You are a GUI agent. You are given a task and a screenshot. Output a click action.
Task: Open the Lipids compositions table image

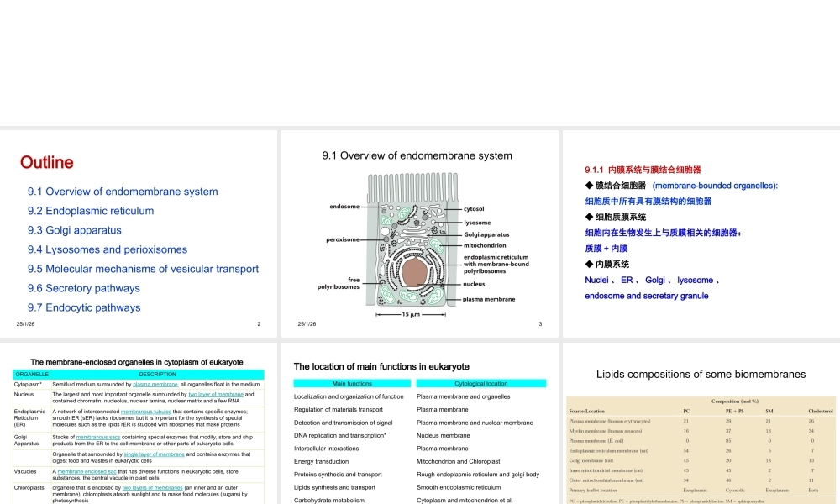(x=701, y=450)
